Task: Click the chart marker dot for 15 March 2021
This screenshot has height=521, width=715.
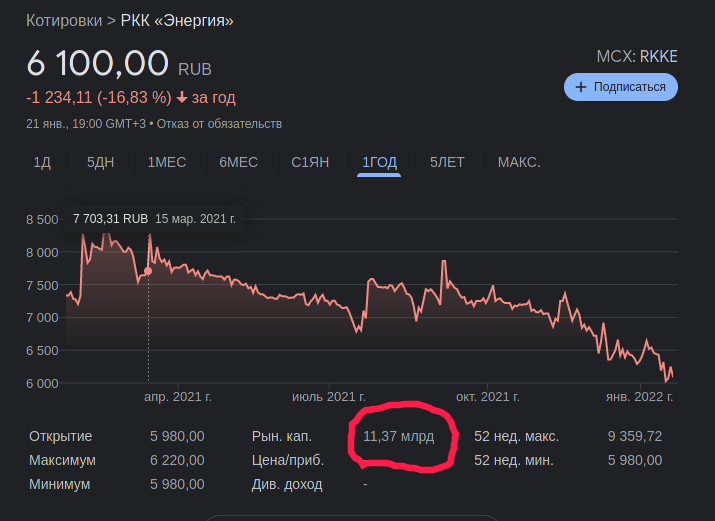Action: click(148, 271)
